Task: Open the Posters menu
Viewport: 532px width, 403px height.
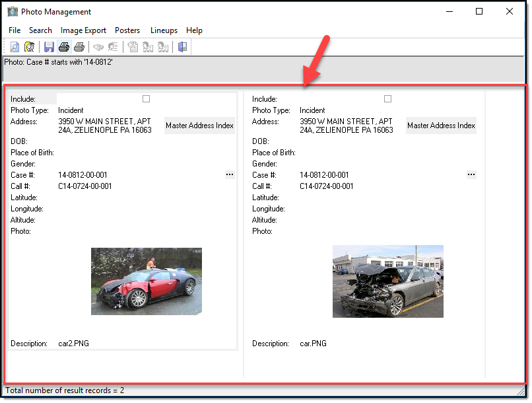Action: coord(127,30)
